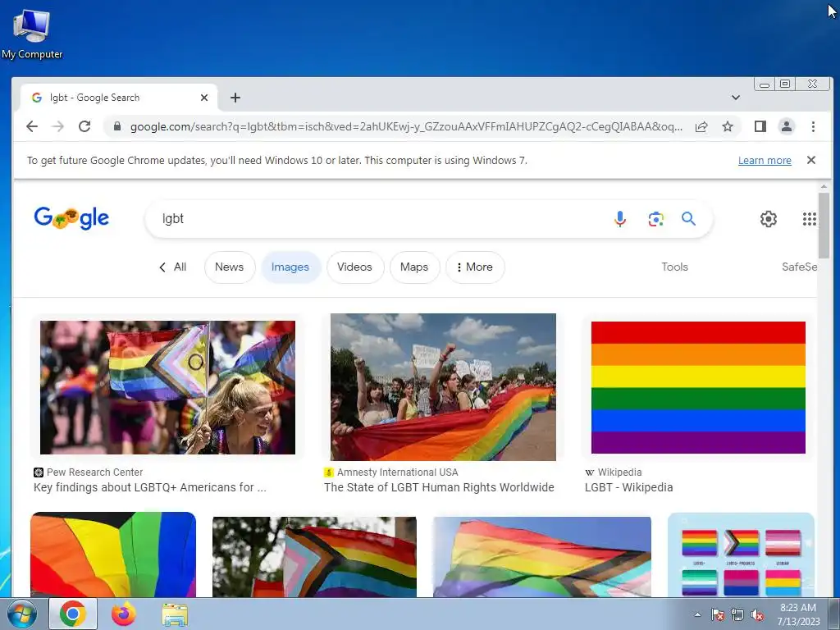
Task: Open the Google apps grid
Action: click(x=810, y=218)
